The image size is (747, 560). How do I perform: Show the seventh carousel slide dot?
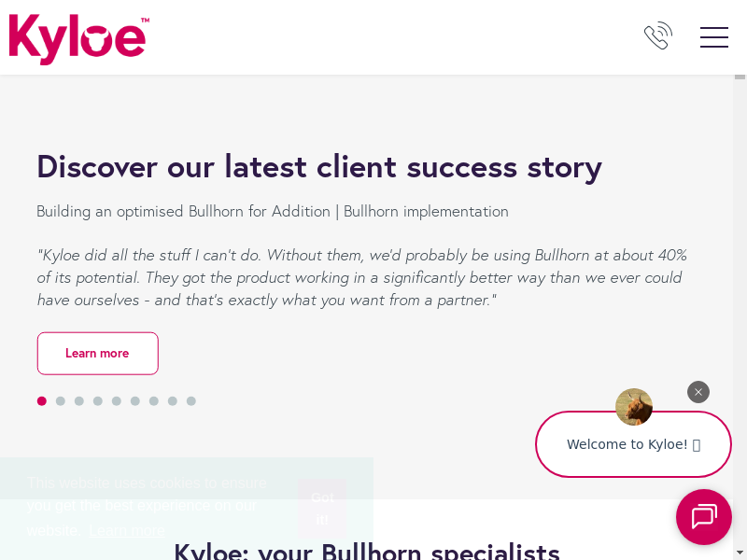tap(154, 401)
